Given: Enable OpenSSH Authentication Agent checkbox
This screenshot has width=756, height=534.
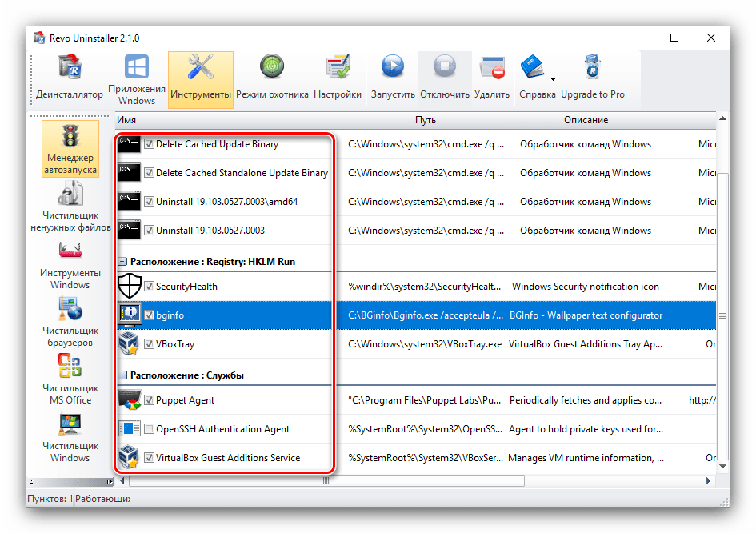Looking at the screenshot, I should tap(149, 429).
